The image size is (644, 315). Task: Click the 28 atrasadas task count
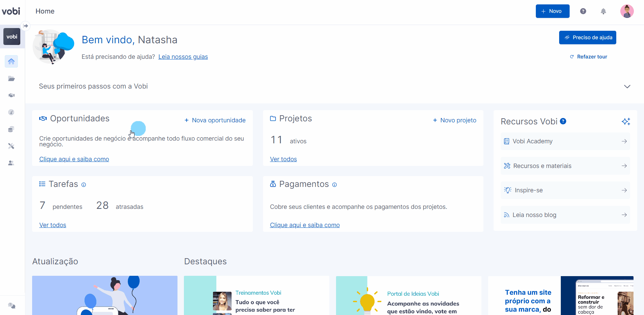coord(120,206)
